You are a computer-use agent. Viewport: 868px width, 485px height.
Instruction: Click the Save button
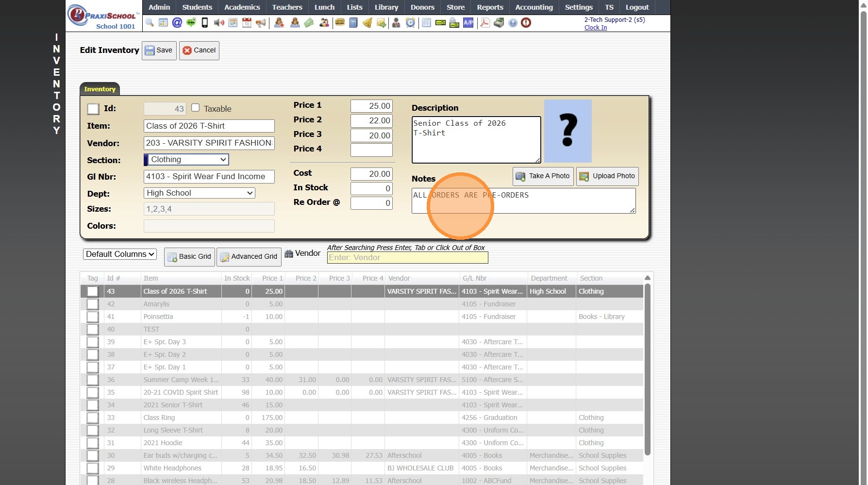[159, 50]
